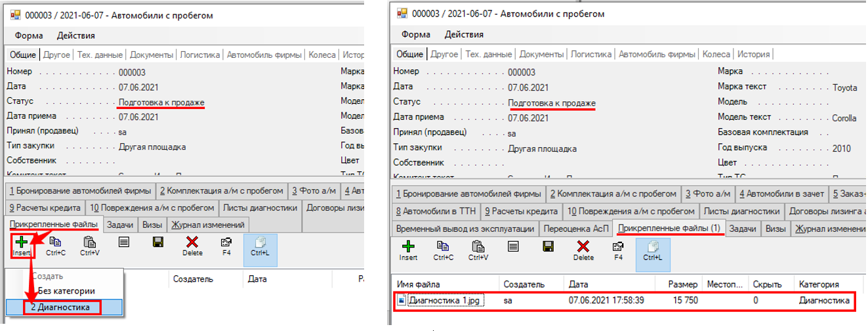This screenshot has width=868, height=331.
Task: Click the Категория column header
Action: pos(818,284)
